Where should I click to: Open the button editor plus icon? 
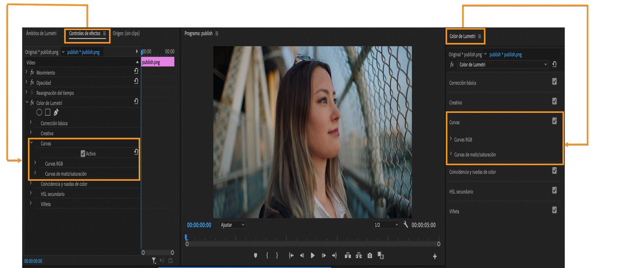click(x=435, y=256)
